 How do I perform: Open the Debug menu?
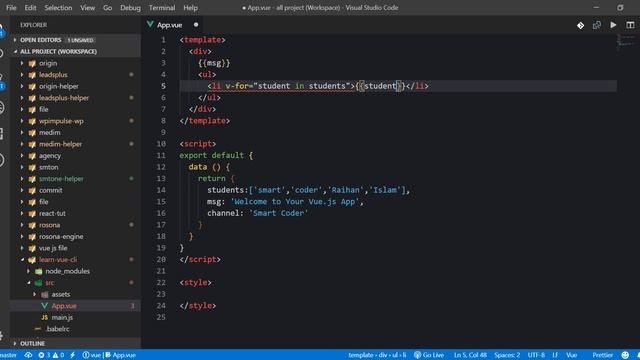(130, 7)
